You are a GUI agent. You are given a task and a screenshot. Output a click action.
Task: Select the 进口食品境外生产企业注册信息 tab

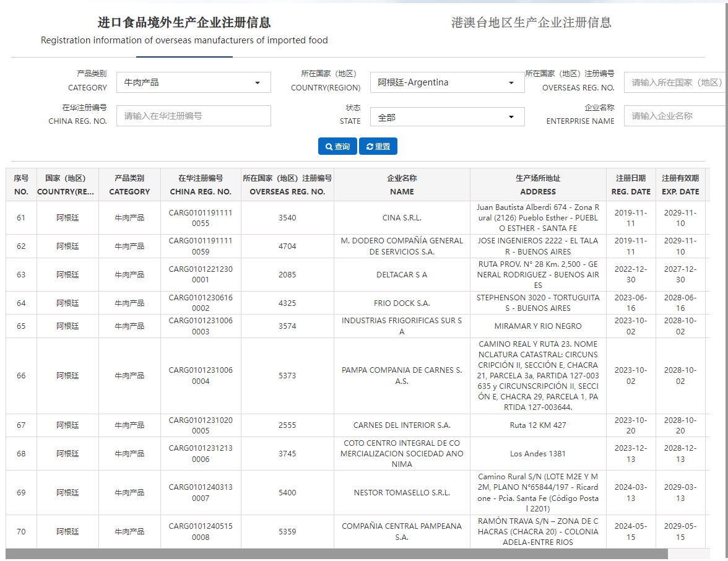click(184, 22)
